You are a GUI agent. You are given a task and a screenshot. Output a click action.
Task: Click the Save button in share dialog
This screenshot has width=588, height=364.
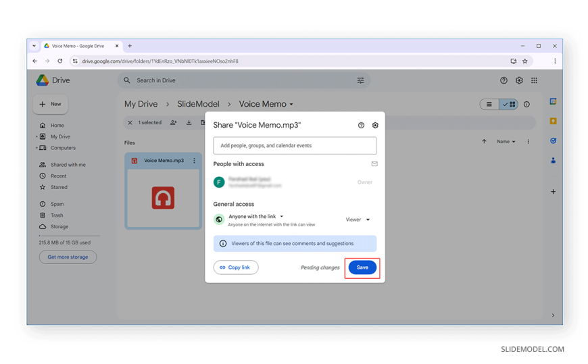[x=362, y=267]
